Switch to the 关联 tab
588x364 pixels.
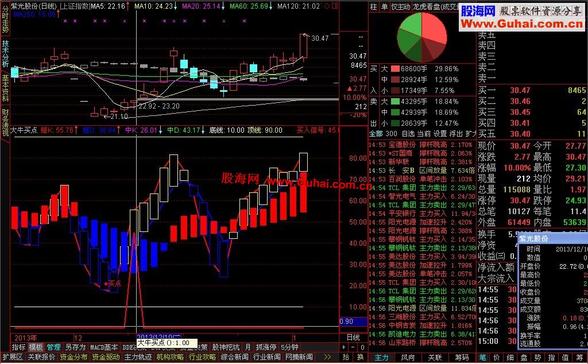pos(435,358)
